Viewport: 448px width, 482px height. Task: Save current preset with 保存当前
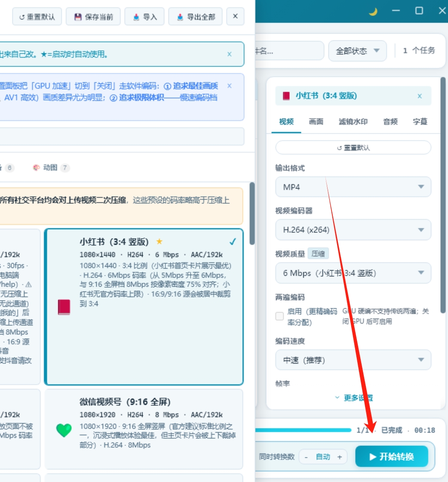tap(93, 17)
